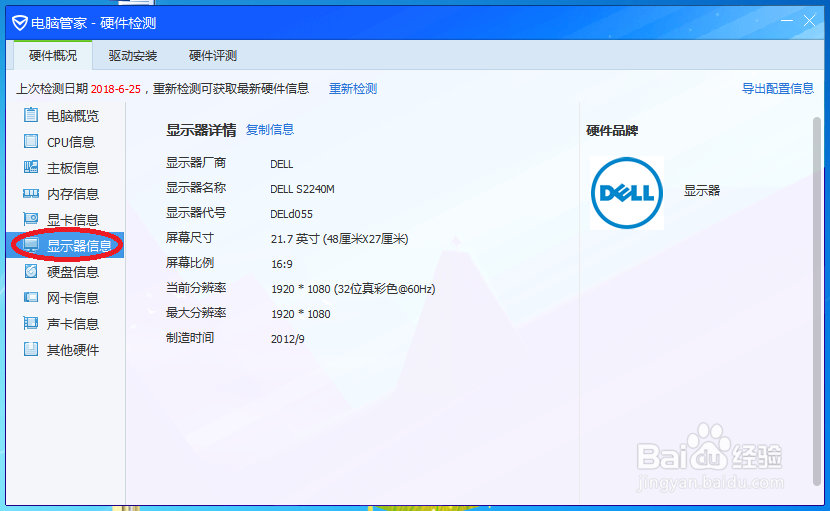Click the vertical scrollbar on right
Screen dimensions: 830x511
click(817, 301)
